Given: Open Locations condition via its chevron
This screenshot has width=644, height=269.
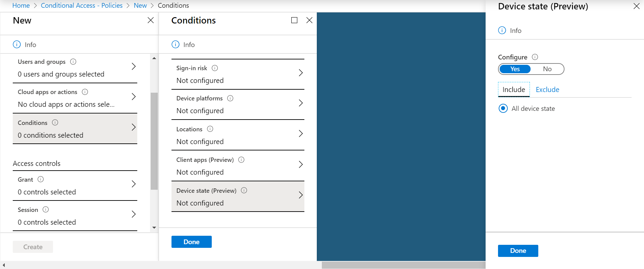Looking at the screenshot, I should [x=301, y=134].
